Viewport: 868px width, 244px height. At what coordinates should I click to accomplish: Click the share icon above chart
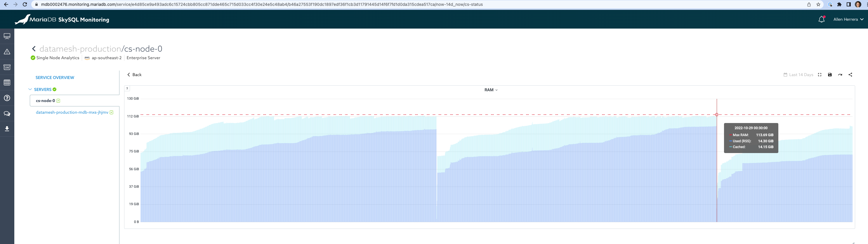coord(850,75)
